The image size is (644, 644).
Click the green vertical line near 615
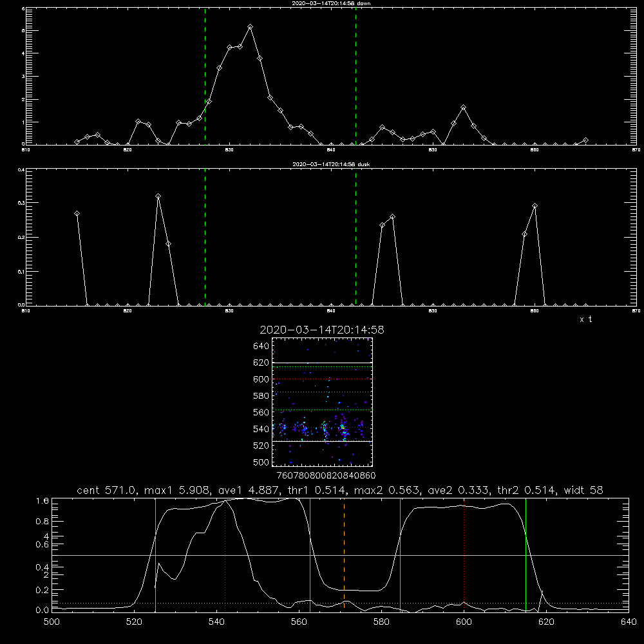click(526, 555)
